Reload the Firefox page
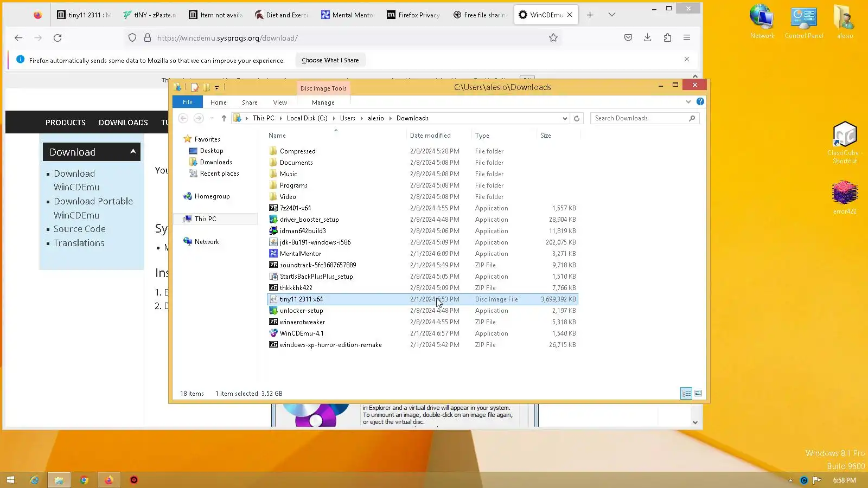 click(58, 38)
